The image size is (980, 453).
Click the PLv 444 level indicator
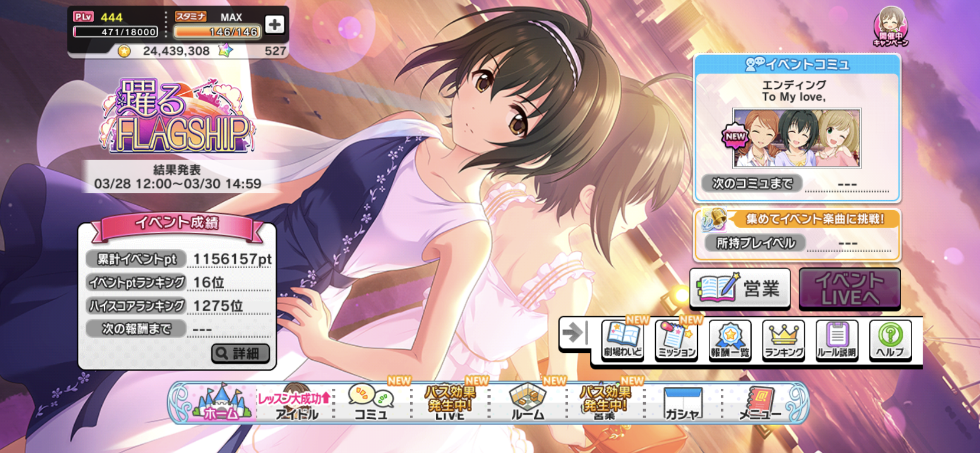click(98, 17)
